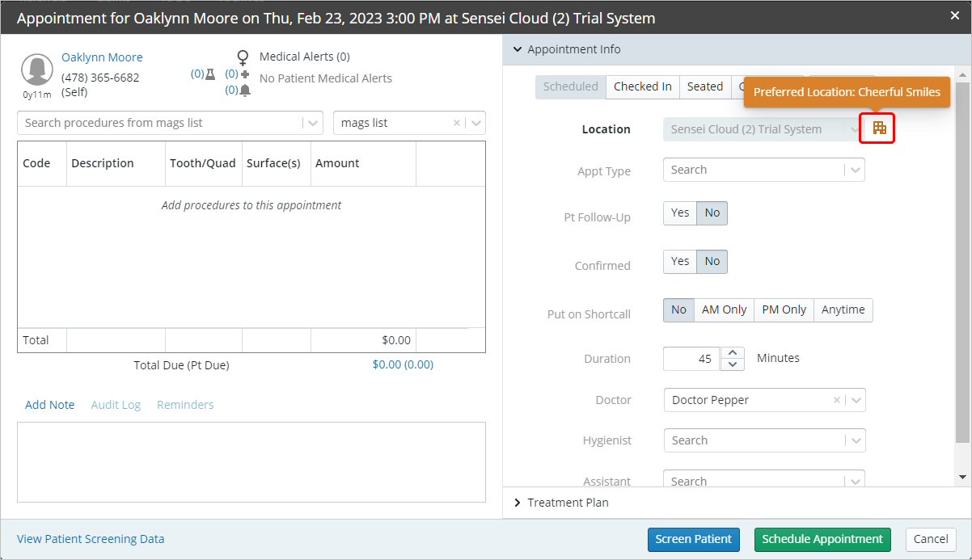The width and height of the screenshot is (972, 560).
Task: Click the medical cross alerts icon
Action: pyautogui.click(x=245, y=74)
